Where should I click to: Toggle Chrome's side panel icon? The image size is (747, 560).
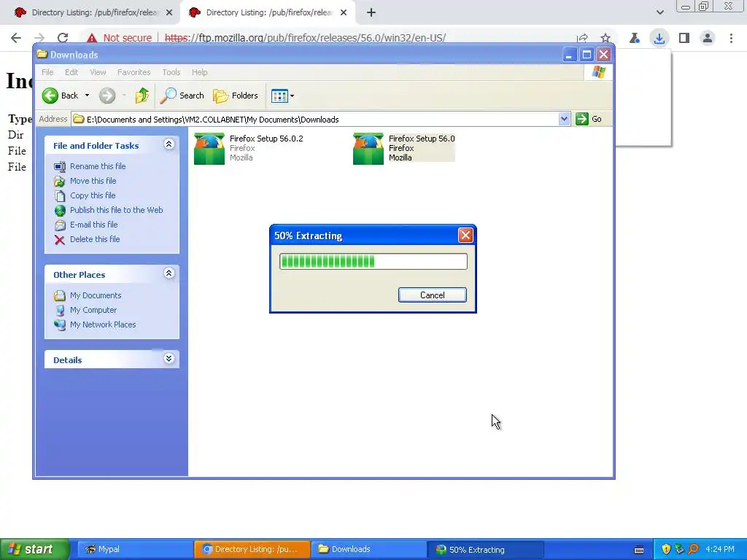click(x=684, y=38)
